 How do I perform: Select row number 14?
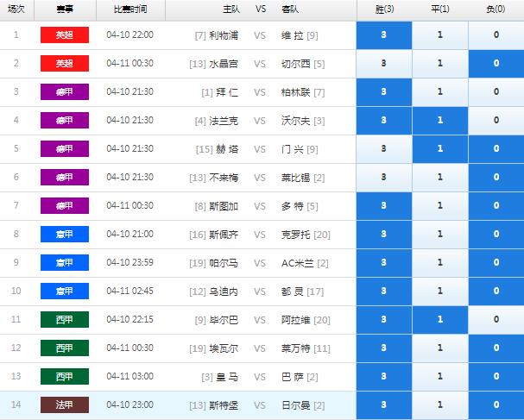tap(16, 404)
